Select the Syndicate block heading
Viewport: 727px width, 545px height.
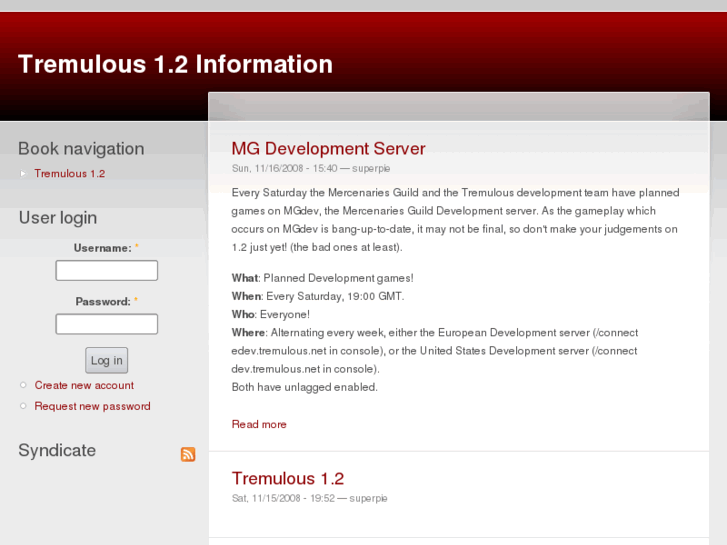(57, 451)
